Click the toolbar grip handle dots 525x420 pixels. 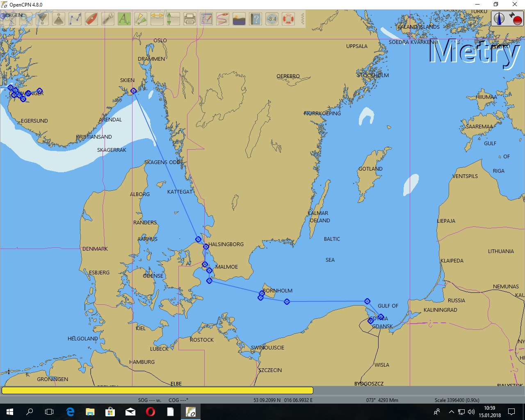[303, 19]
